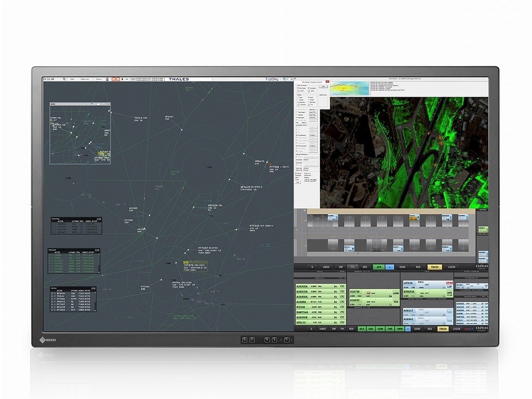This screenshot has height=399, width=532.
Task: Click the PYT933 track symbol on radar
Action: (x=236, y=229)
